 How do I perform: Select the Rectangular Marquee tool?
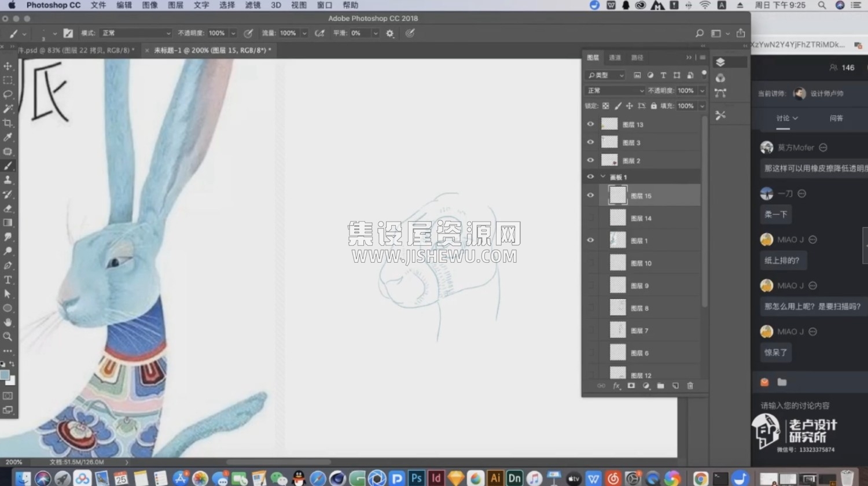point(8,80)
